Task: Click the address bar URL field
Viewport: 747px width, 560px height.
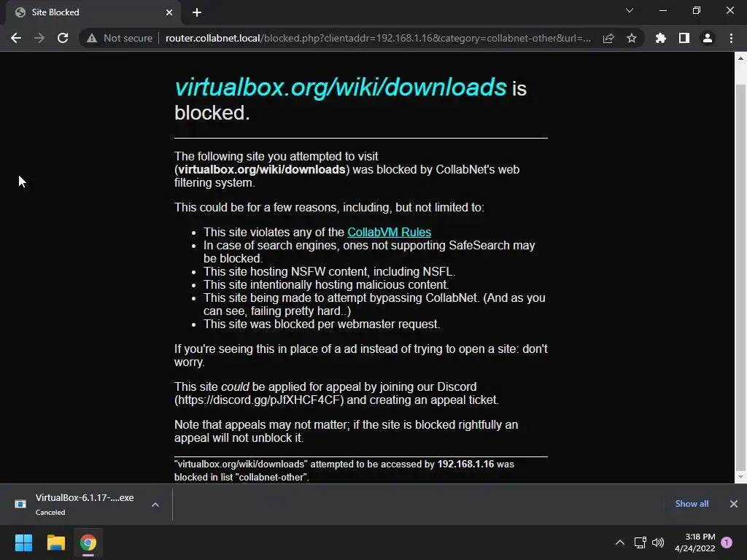Action: coord(378,38)
